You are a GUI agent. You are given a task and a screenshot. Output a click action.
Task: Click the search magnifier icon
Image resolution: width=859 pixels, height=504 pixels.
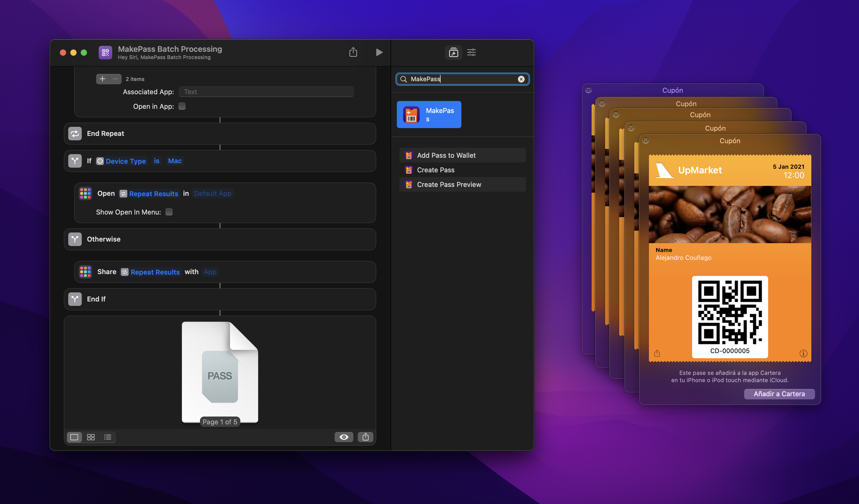[404, 79]
